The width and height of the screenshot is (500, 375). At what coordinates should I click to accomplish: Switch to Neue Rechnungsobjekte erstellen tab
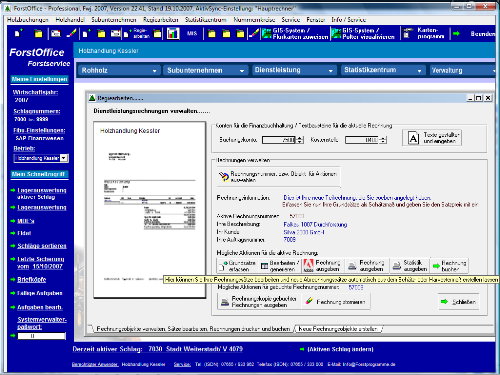[338, 329]
